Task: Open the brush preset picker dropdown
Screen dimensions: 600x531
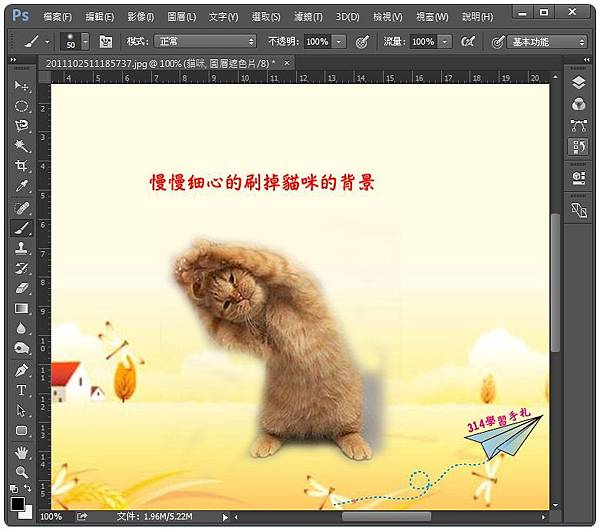Action: (85, 42)
